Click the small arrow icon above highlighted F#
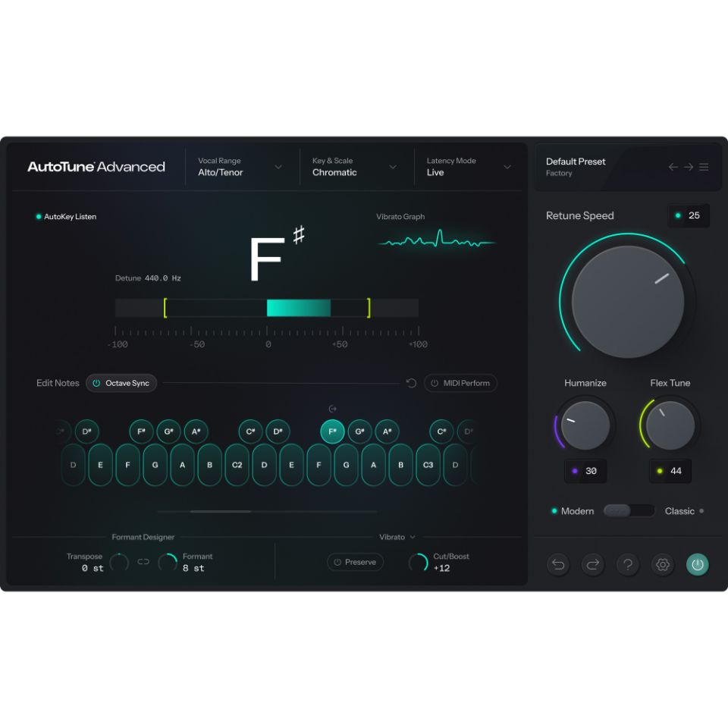This screenshot has height=728, width=728. coord(332,409)
